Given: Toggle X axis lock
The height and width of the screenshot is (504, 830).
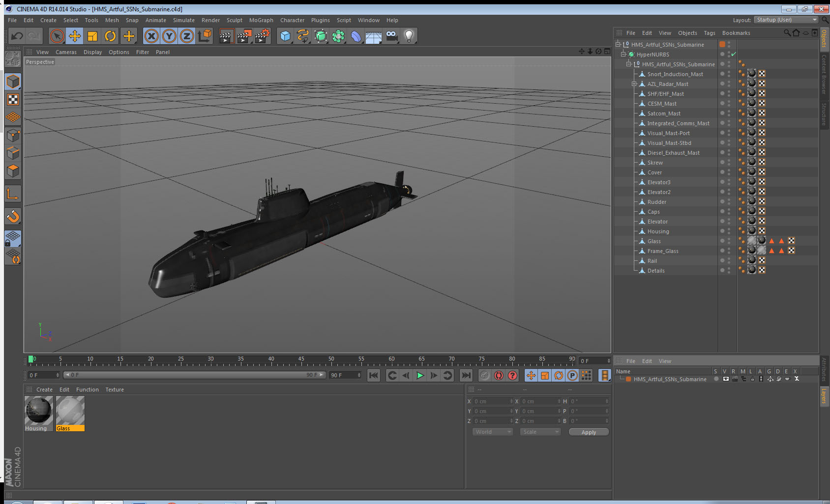Looking at the screenshot, I should coord(151,36).
